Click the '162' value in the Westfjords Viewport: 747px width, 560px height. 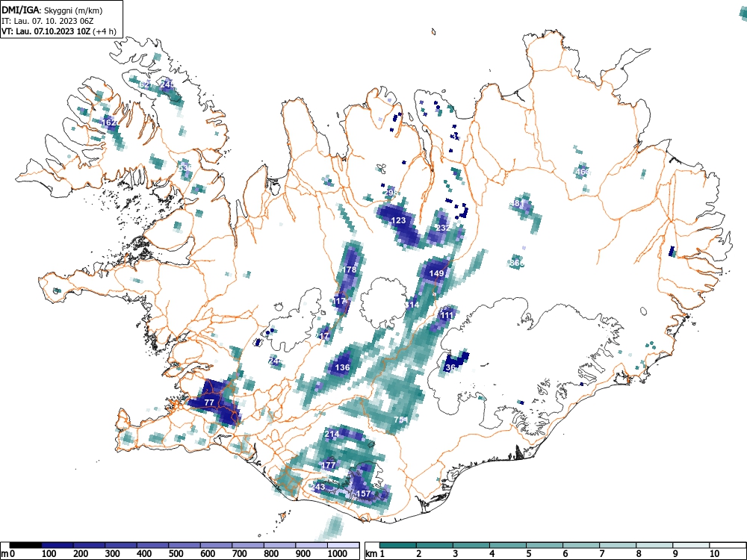pyautogui.click(x=110, y=122)
